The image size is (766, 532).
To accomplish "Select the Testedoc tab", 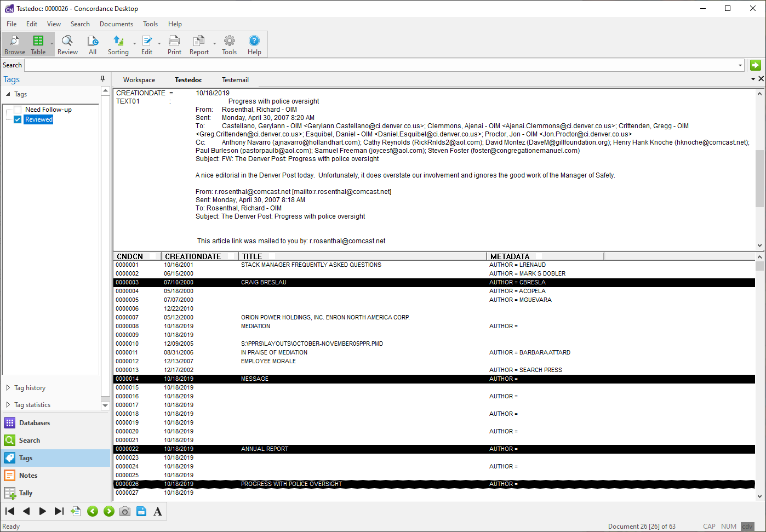I will [x=188, y=80].
